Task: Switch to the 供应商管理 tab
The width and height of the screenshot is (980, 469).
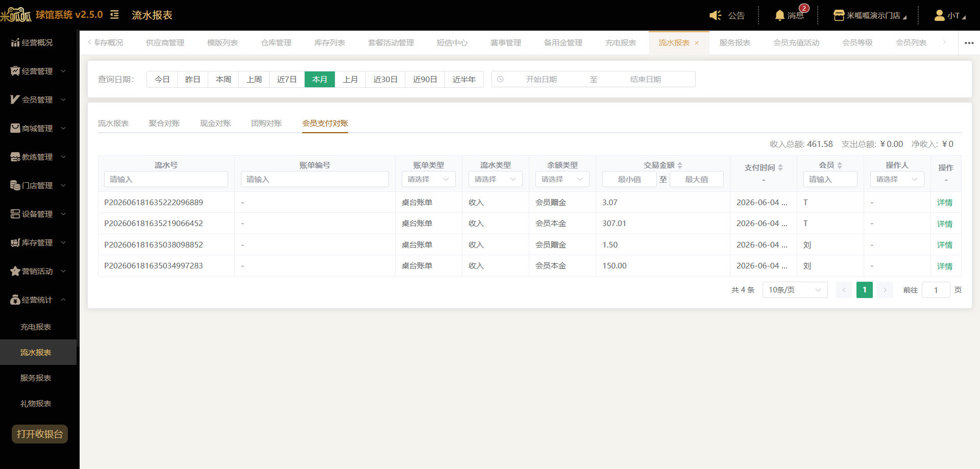Action: click(165, 42)
